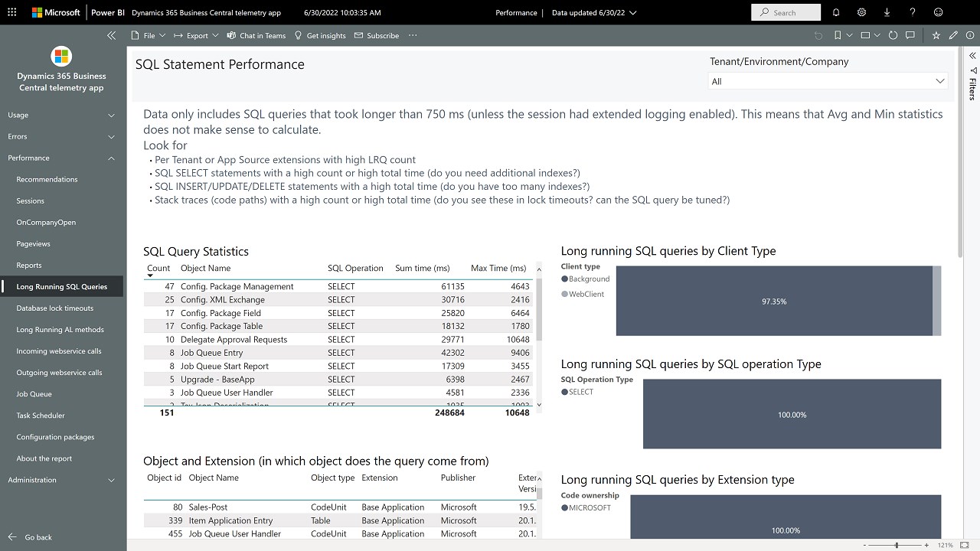980x551 pixels.
Task: Collapse the Performance section
Action: pyautogui.click(x=63, y=158)
